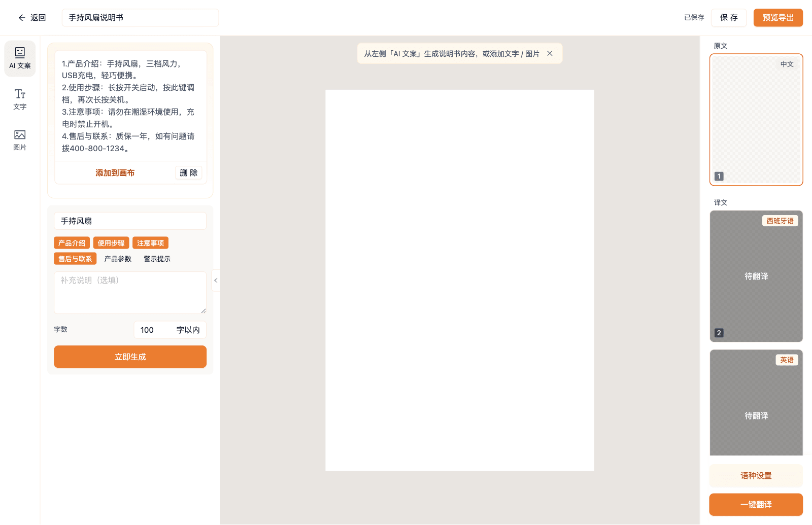This screenshot has height=525, width=812.
Task: Toggle the 产品介绍 tag
Action: (72, 243)
